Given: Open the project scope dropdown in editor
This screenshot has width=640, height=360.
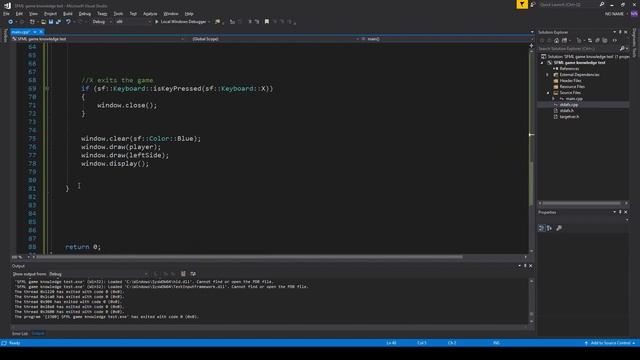Looking at the screenshot, I should [98, 39].
